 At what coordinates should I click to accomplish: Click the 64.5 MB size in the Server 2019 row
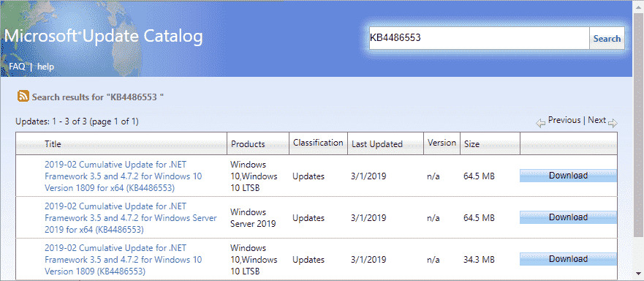[x=479, y=218]
